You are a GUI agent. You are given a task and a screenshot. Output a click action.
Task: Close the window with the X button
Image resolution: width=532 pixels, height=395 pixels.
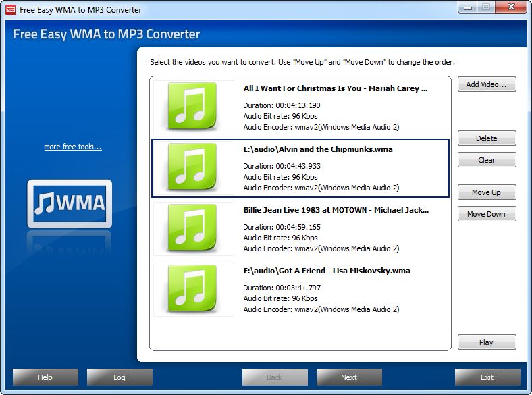pos(511,7)
